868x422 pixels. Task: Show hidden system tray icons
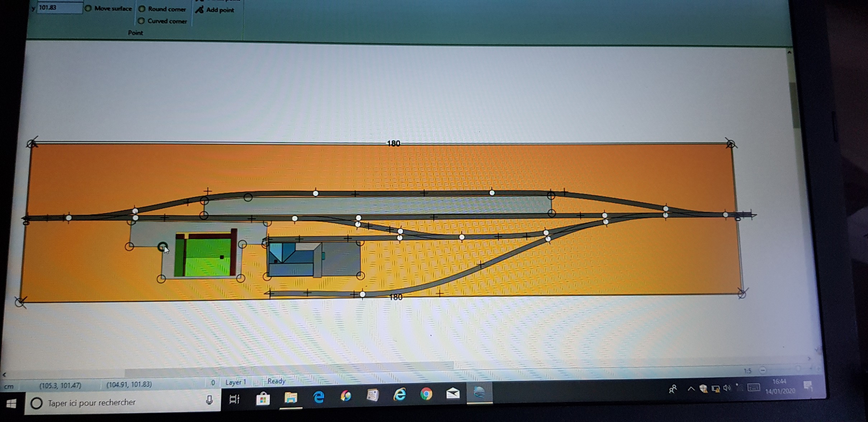[x=691, y=389]
